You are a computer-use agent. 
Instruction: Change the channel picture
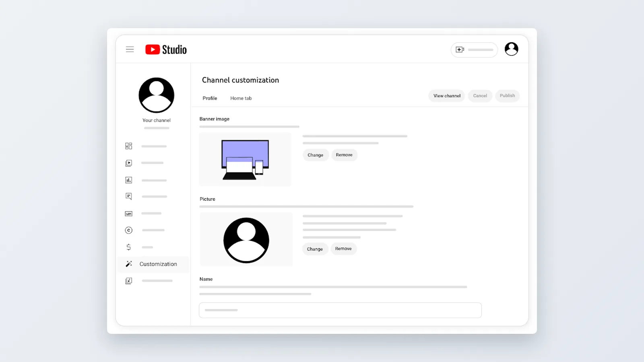click(x=315, y=249)
